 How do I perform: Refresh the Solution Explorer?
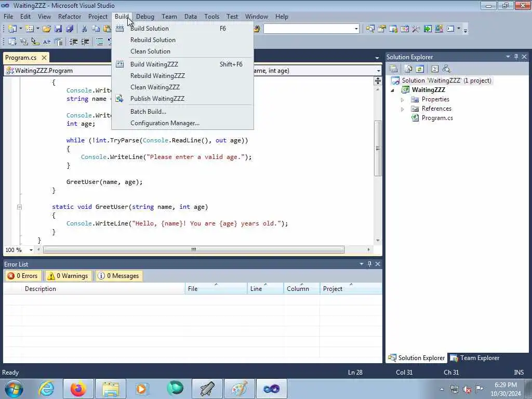(420, 69)
